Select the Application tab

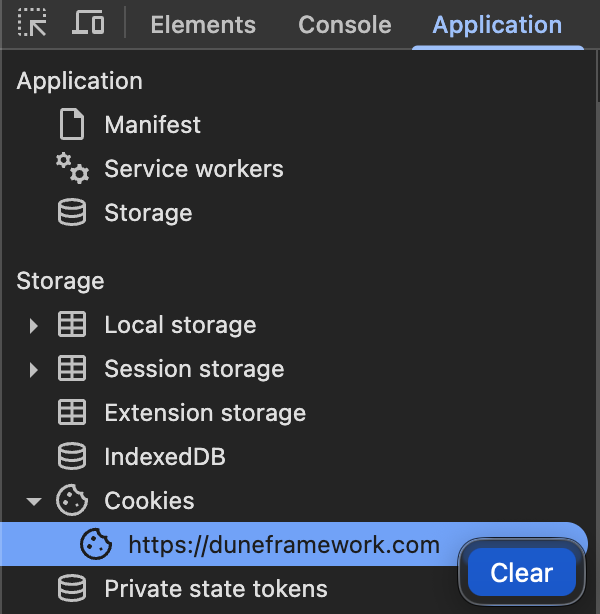coord(497,25)
